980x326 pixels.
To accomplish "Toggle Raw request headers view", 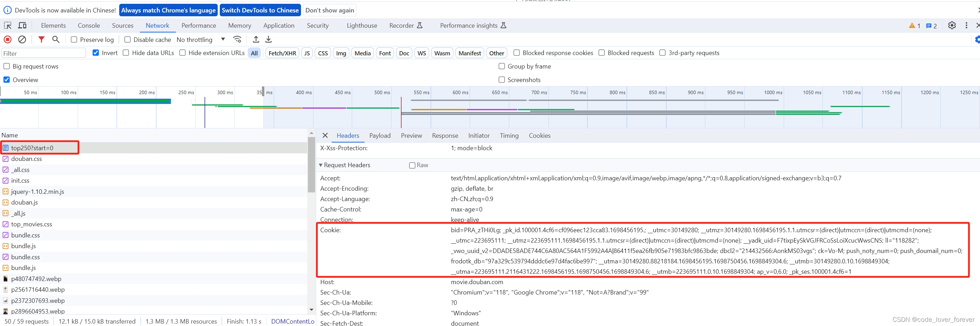I will [x=412, y=165].
